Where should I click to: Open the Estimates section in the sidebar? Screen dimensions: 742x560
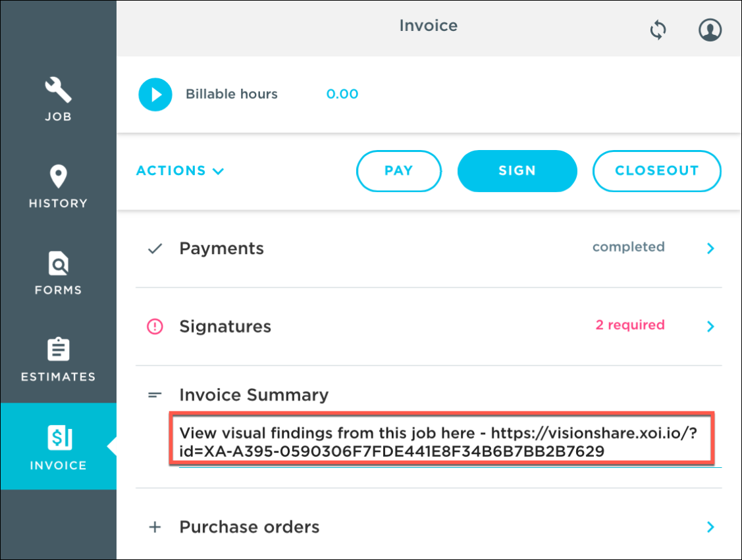coord(58,359)
